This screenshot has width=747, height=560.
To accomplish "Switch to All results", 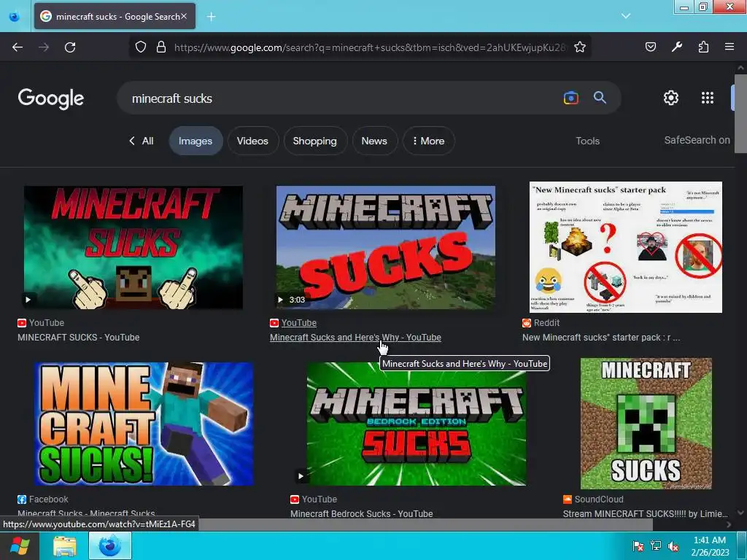I will pos(142,141).
